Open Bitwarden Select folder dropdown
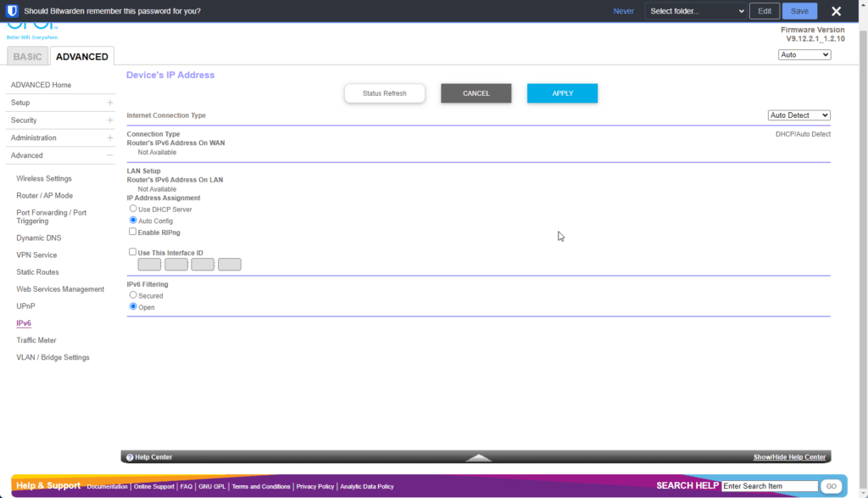 click(x=694, y=11)
